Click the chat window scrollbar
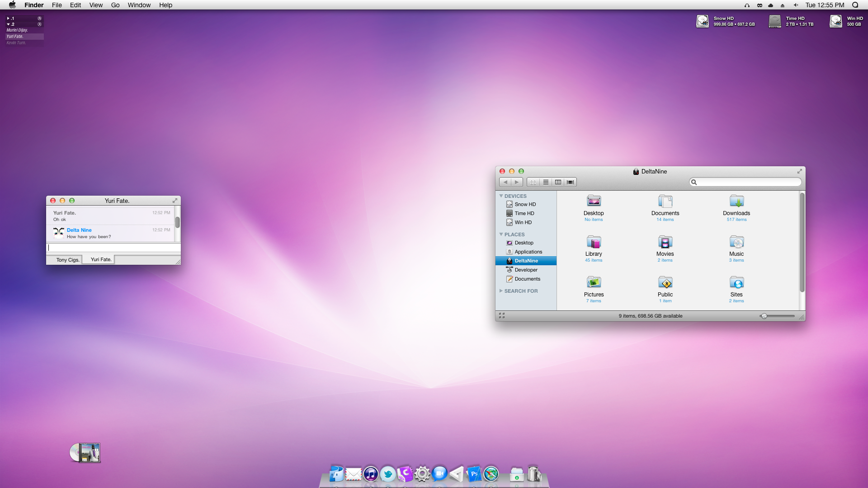 (x=178, y=222)
